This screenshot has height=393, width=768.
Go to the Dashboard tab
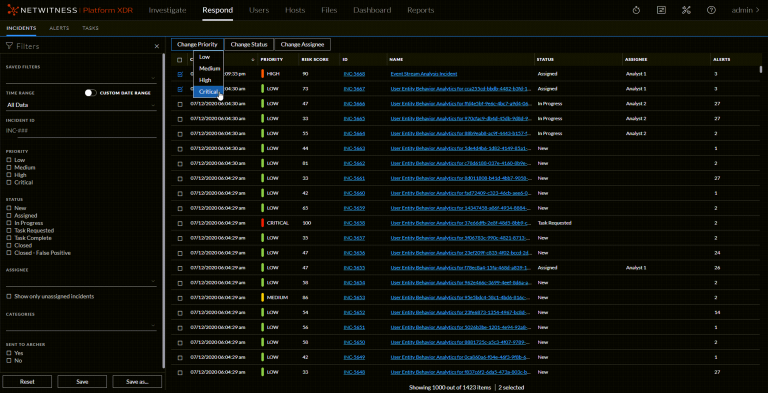tap(372, 10)
